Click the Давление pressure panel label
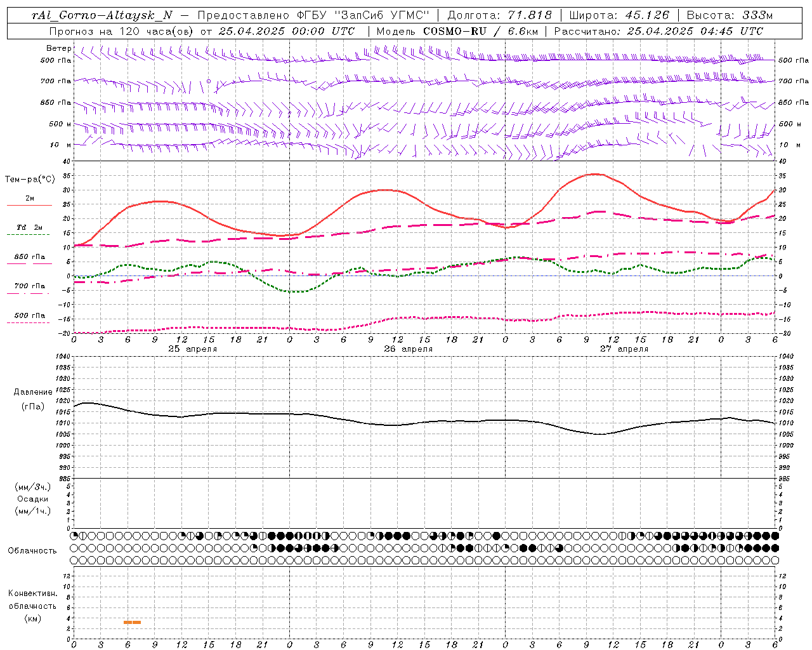Viewport: 812px width, 650px height. pyautogui.click(x=33, y=392)
